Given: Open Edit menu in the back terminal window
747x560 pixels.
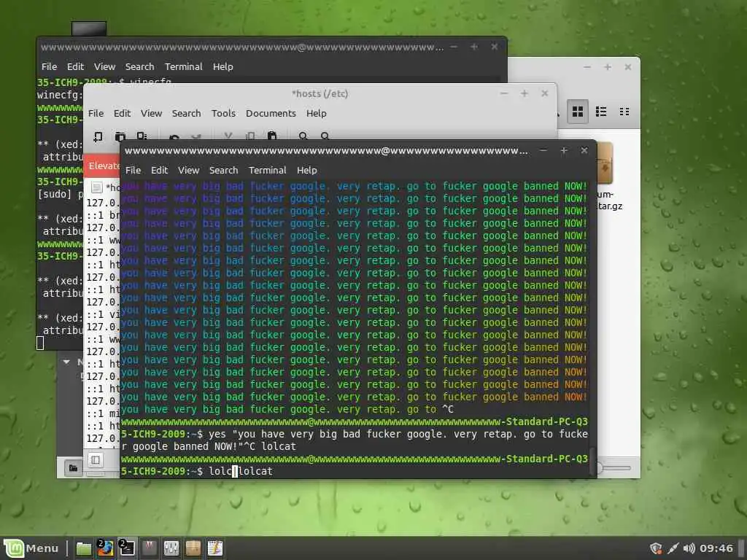Looking at the screenshot, I should coord(75,66).
